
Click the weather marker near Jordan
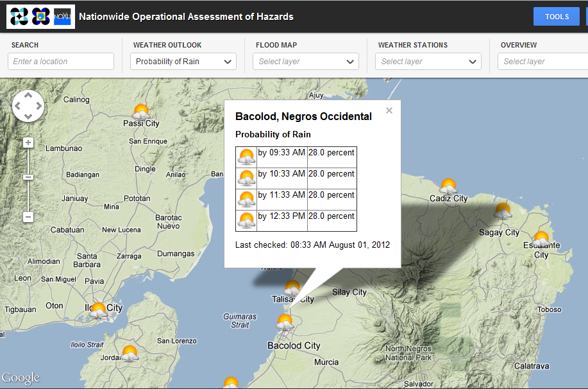pyautogui.click(x=129, y=352)
